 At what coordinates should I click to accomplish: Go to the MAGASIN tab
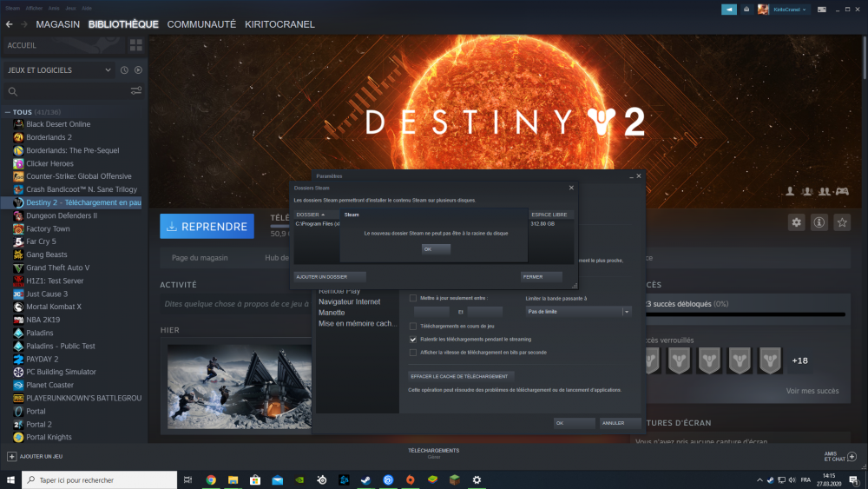tap(57, 24)
